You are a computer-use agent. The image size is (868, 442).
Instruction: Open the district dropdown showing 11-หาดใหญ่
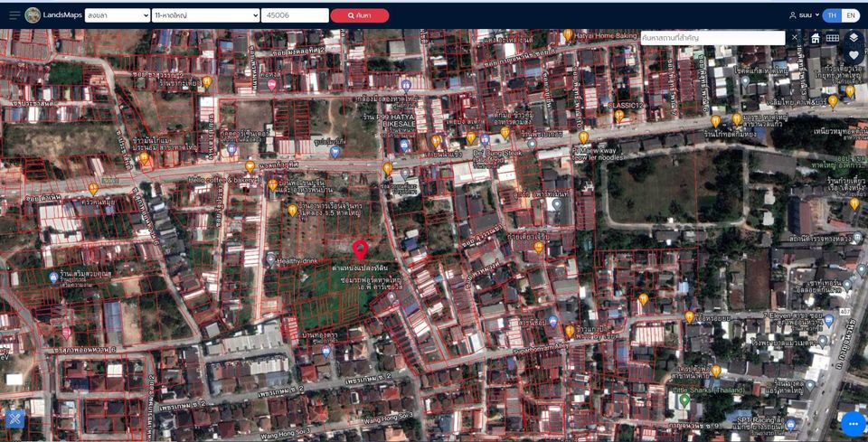[x=206, y=15]
